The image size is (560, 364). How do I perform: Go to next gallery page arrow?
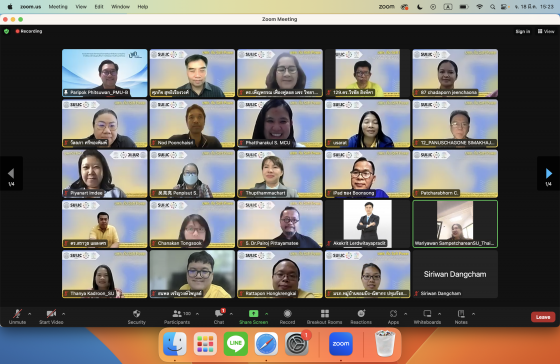(x=549, y=174)
